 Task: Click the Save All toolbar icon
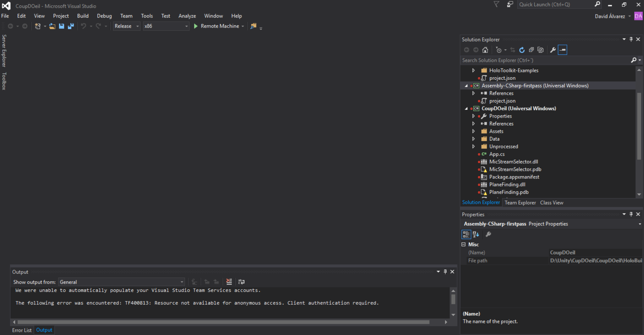[x=71, y=26]
